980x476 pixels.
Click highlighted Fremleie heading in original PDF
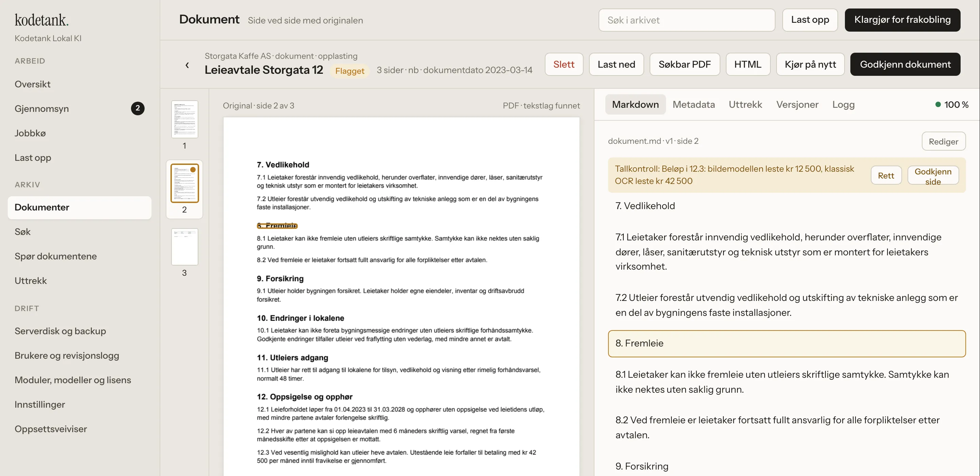click(x=277, y=226)
